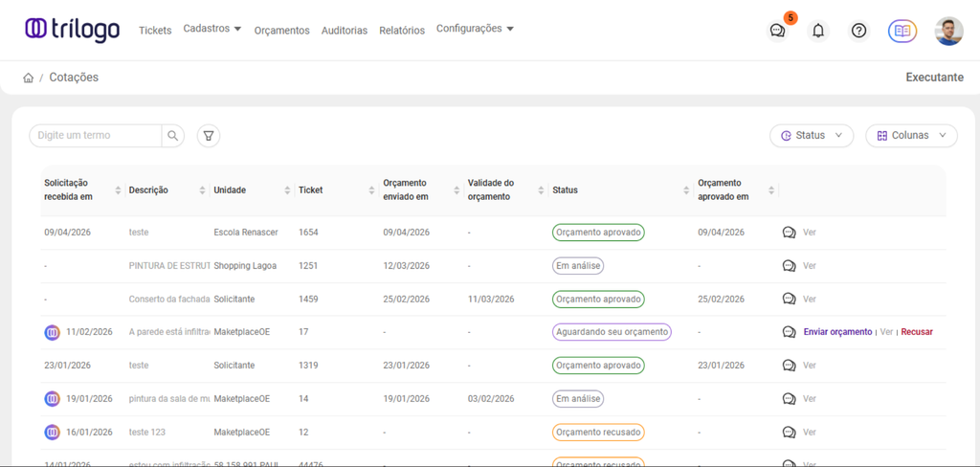Click the trílogo logo
The image size is (980, 467).
tap(73, 30)
